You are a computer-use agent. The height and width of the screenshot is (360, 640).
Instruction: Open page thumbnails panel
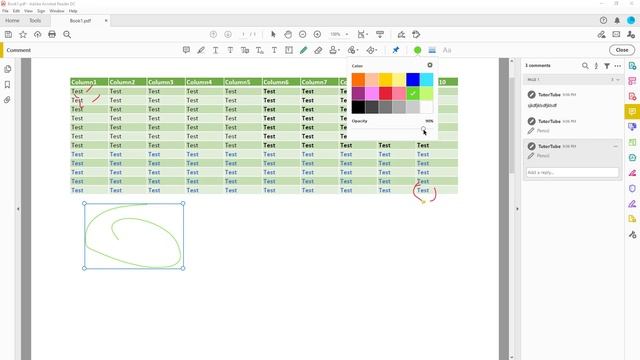(7, 69)
